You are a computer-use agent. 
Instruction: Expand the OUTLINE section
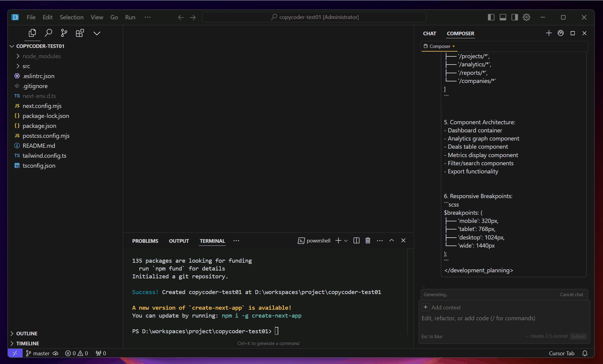pos(27,334)
